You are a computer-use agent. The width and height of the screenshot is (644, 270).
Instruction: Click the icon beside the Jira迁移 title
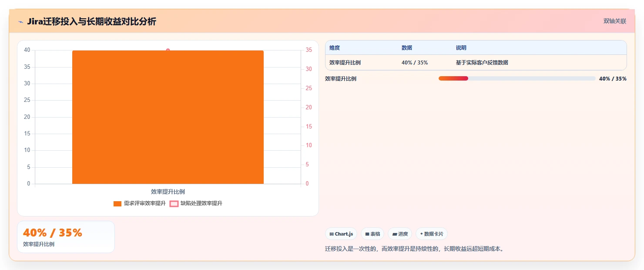coord(20,22)
